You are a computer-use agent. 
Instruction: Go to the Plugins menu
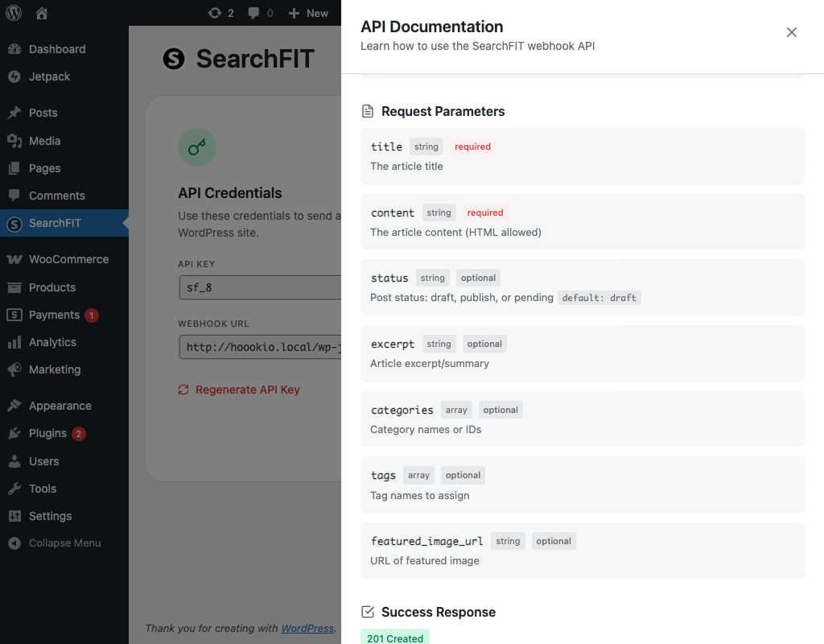click(x=47, y=433)
